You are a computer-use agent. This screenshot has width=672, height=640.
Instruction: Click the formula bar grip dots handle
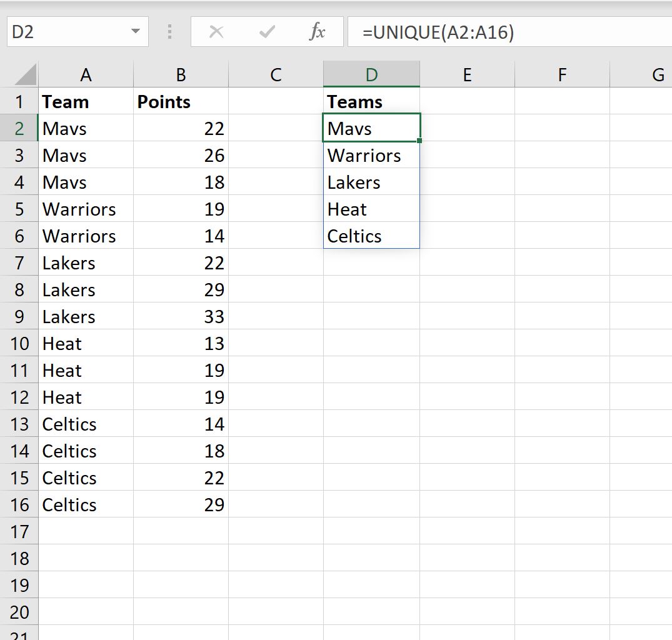click(169, 32)
